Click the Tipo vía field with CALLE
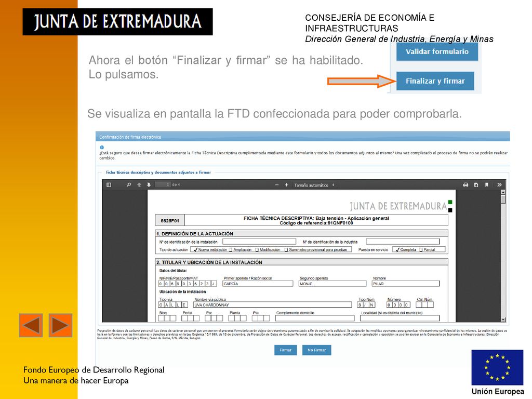 click(173, 304)
